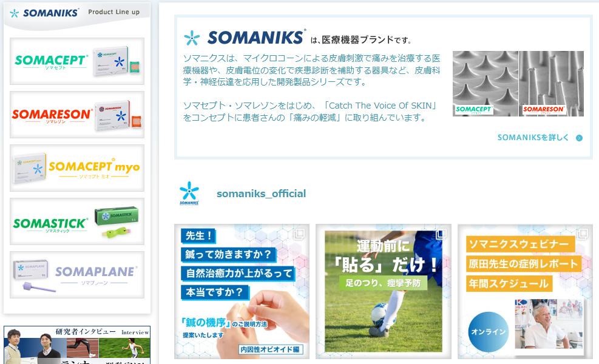This screenshot has height=364, width=599.
Task: Open the SOMAPLANE product banner
Action: [77, 275]
